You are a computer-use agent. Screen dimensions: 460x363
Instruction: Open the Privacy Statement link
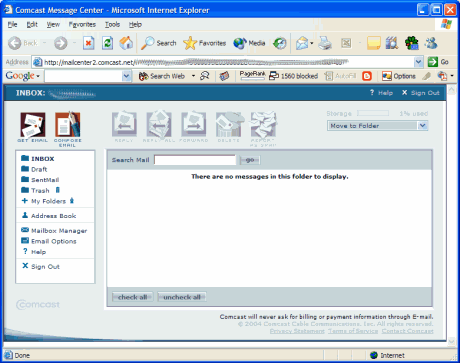[x=297, y=331]
